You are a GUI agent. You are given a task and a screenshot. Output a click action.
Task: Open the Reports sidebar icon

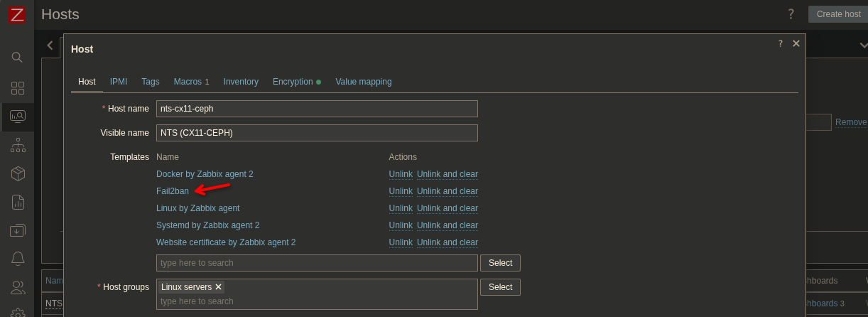(18, 202)
